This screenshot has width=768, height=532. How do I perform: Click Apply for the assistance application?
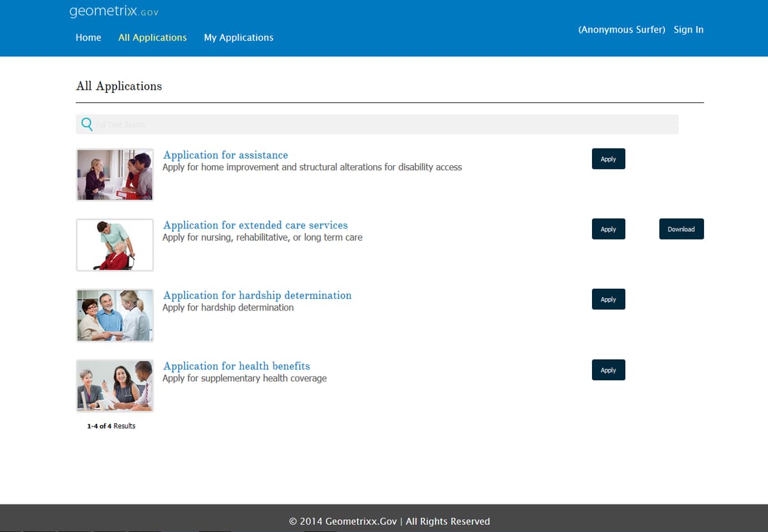(608, 159)
